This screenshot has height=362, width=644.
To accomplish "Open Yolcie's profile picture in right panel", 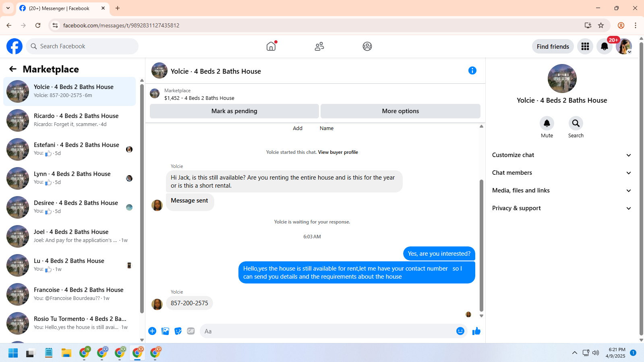I will pos(562,79).
